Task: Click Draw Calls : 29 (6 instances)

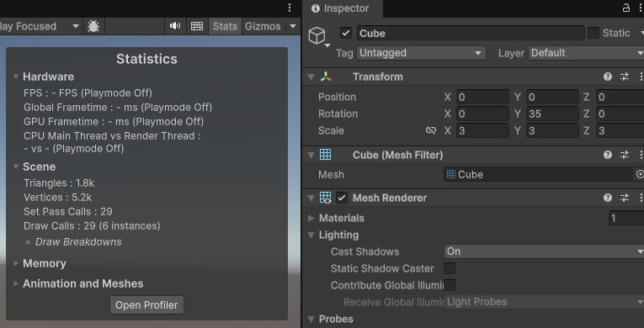Action: click(92, 226)
